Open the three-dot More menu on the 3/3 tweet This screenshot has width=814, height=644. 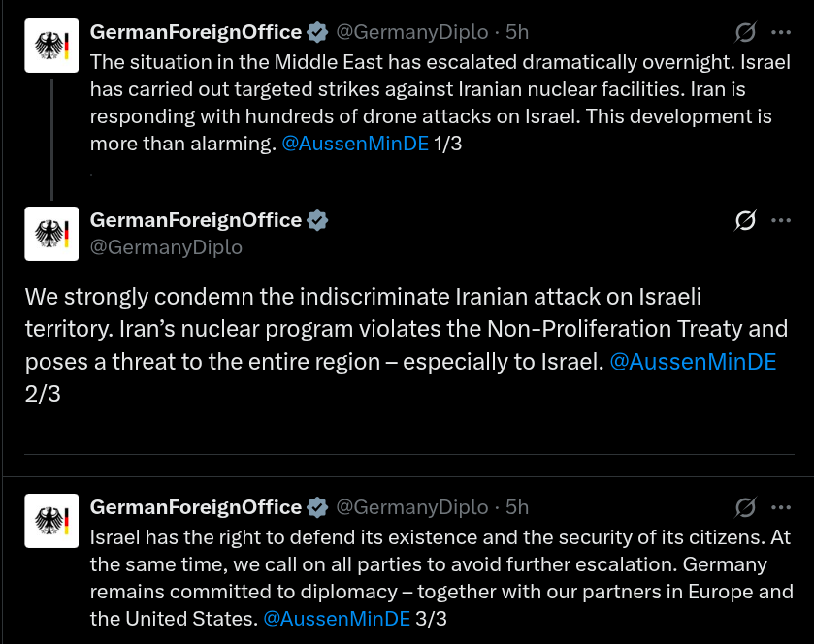(781, 507)
